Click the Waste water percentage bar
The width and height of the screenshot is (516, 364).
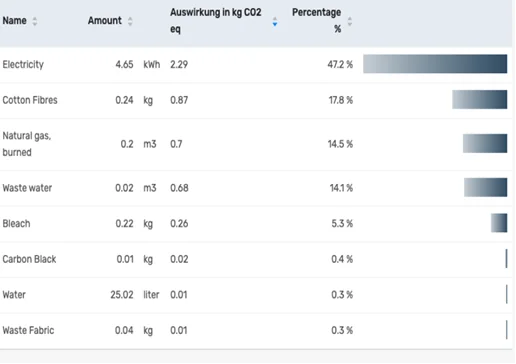[x=486, y=187]
